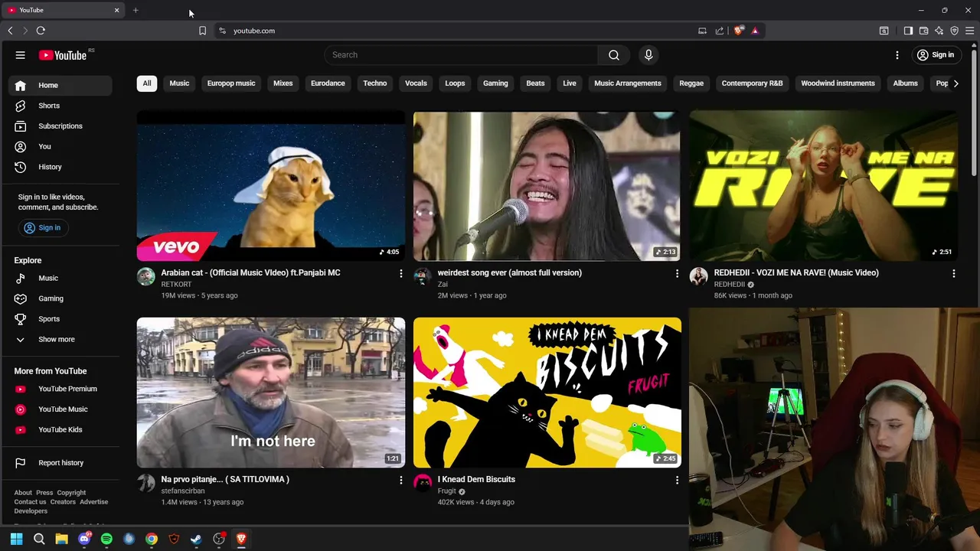The image size is (980, 551).
Task: Open the weirdest song ever thumbnail
Action: click(547, 186)
